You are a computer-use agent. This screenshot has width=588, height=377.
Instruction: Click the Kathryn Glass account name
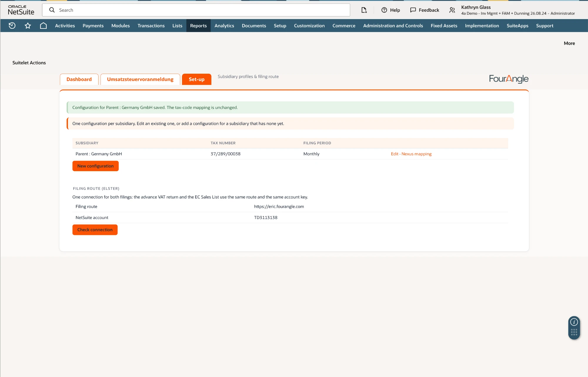(x=476, y=7)
